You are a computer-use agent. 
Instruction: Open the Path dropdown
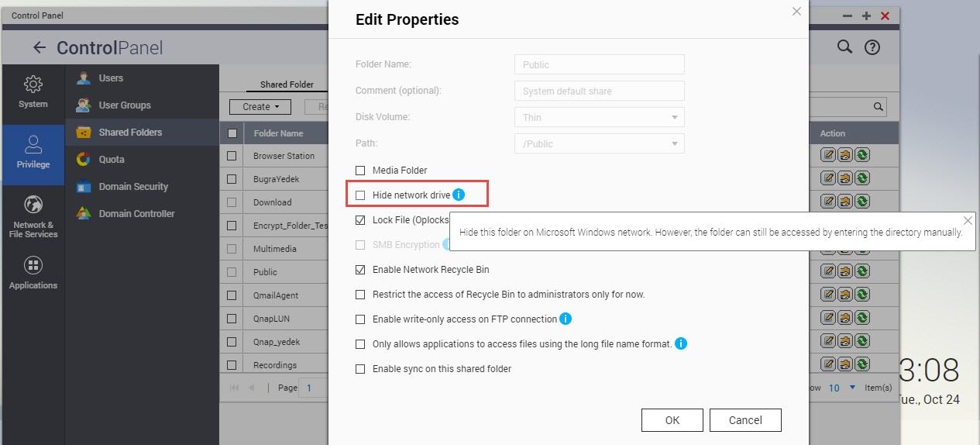point(600,143)
